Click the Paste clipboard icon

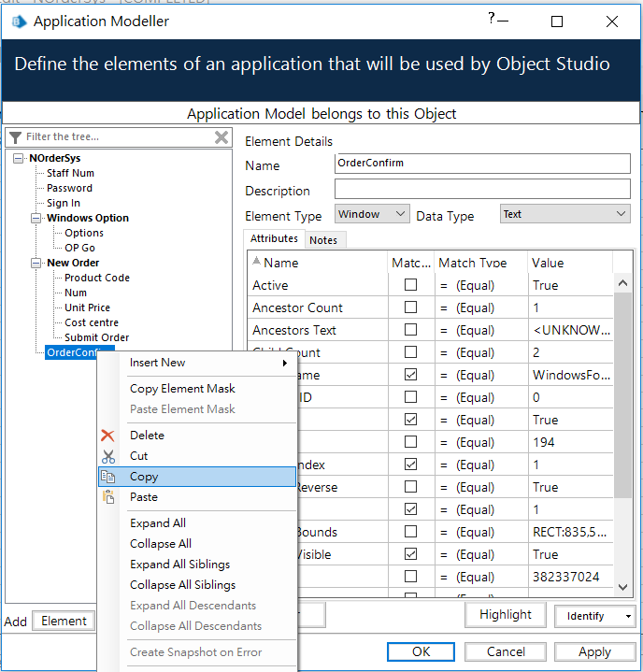tap(108, 496)
